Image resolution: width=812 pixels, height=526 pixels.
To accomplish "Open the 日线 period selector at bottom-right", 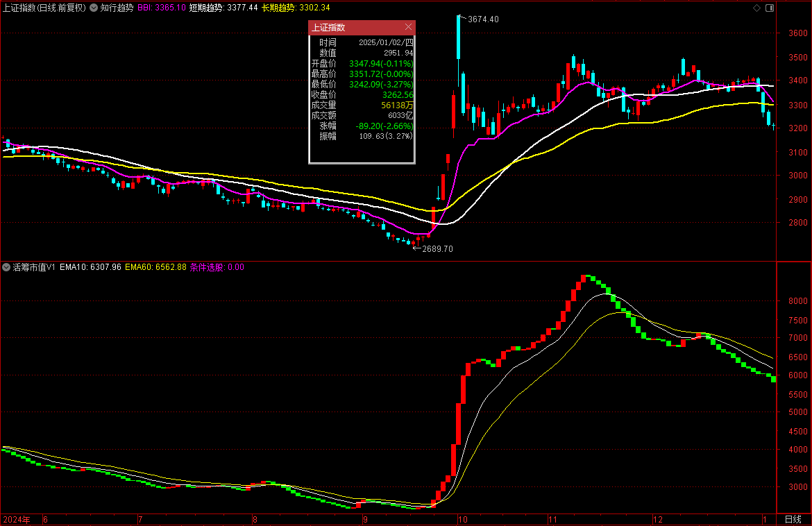I will (x=792, y=519).
